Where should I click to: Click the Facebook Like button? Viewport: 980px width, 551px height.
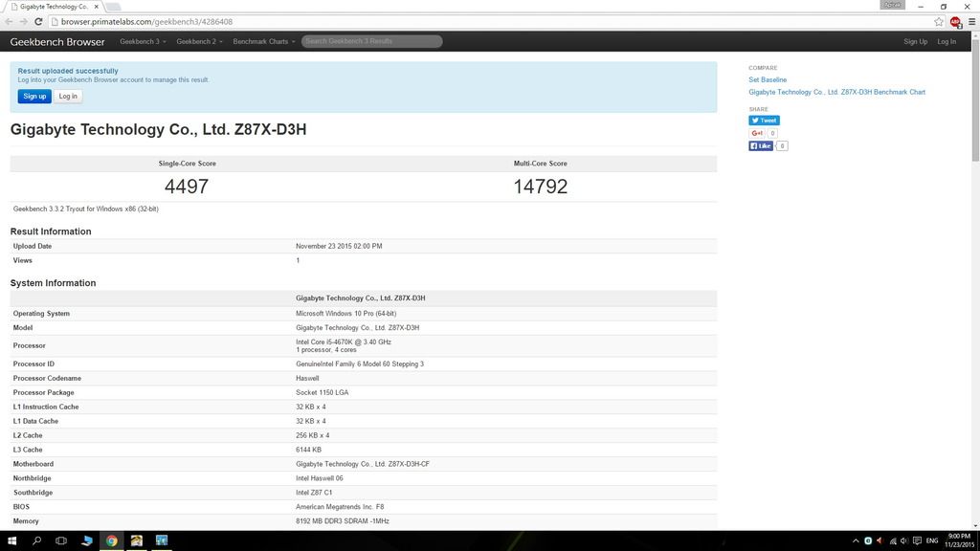pos(761,146)
